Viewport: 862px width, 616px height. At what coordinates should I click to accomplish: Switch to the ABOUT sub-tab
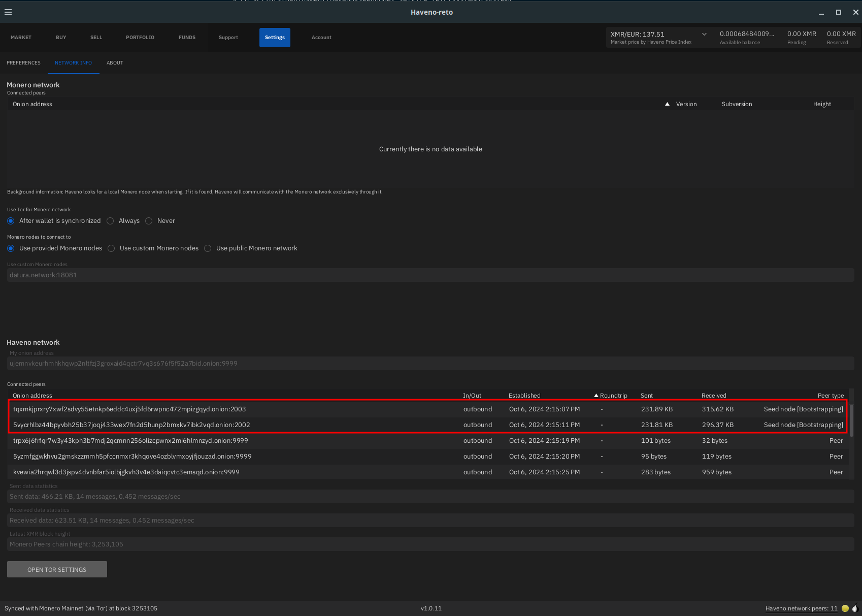click(x=115, y=63)
